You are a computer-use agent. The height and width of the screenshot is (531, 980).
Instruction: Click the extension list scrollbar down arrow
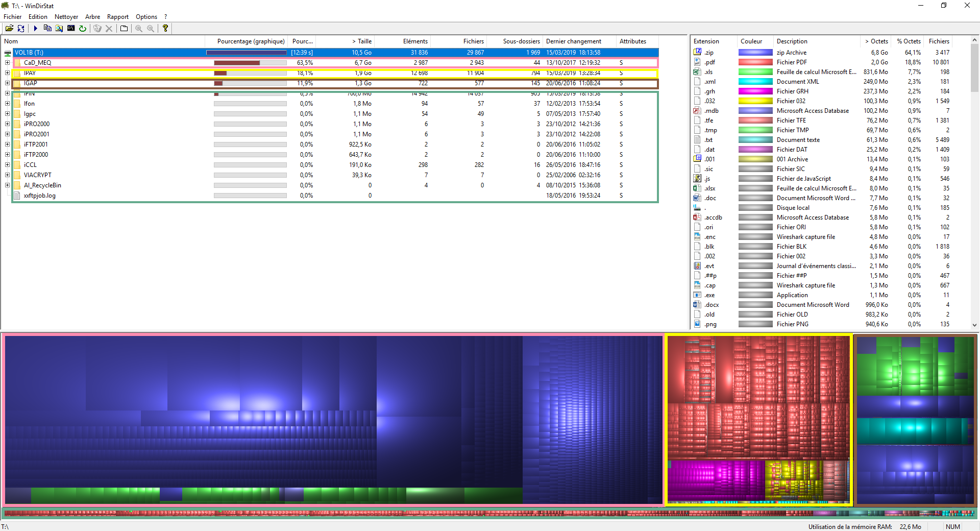974,325
